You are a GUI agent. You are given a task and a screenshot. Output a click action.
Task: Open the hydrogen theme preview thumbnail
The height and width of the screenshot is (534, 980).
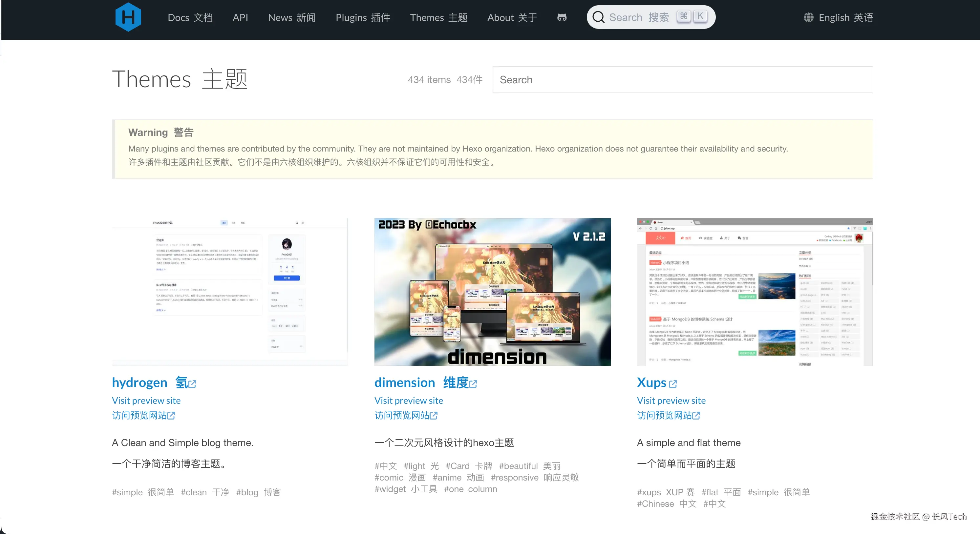point(230,292)
